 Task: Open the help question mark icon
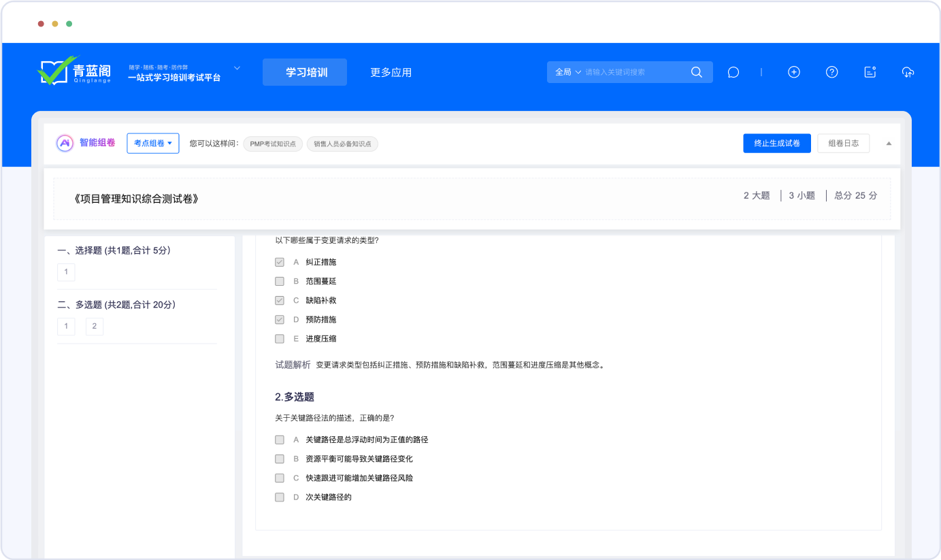(x=831, y=72)
